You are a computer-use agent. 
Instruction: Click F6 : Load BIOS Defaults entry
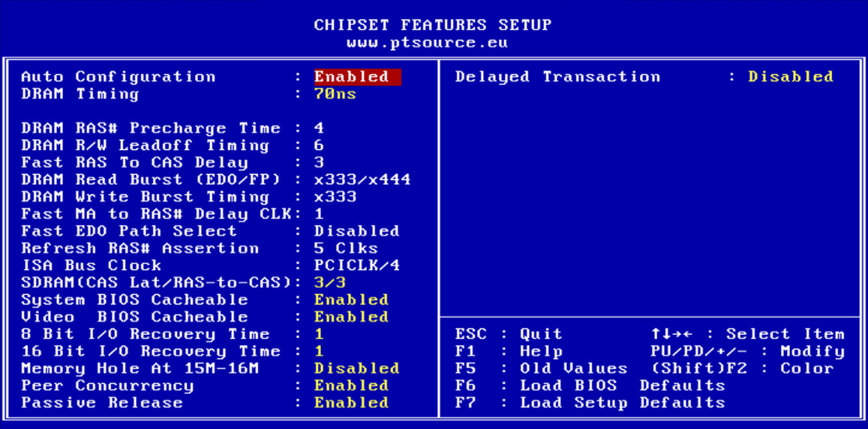(591, 385)
